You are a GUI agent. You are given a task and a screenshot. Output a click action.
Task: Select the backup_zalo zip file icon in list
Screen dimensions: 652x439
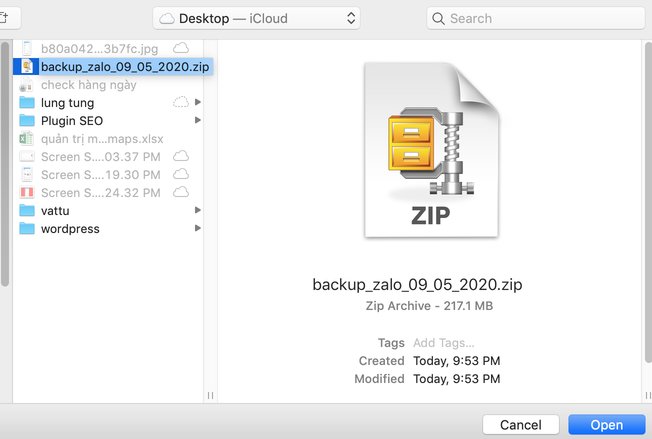pos(27,67)
